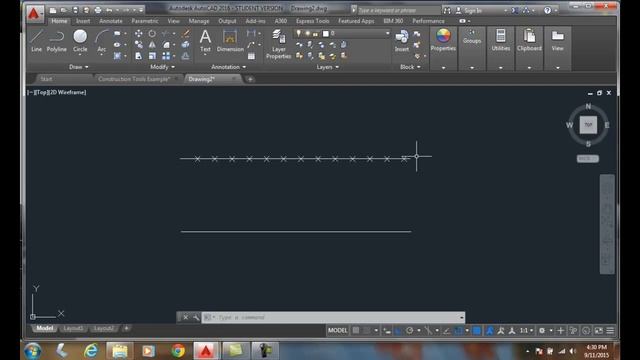Viewport: 640px width, 360px height.
Task: Toggle the annotation monitor plus icon in status bar
Action: (560, 331)
